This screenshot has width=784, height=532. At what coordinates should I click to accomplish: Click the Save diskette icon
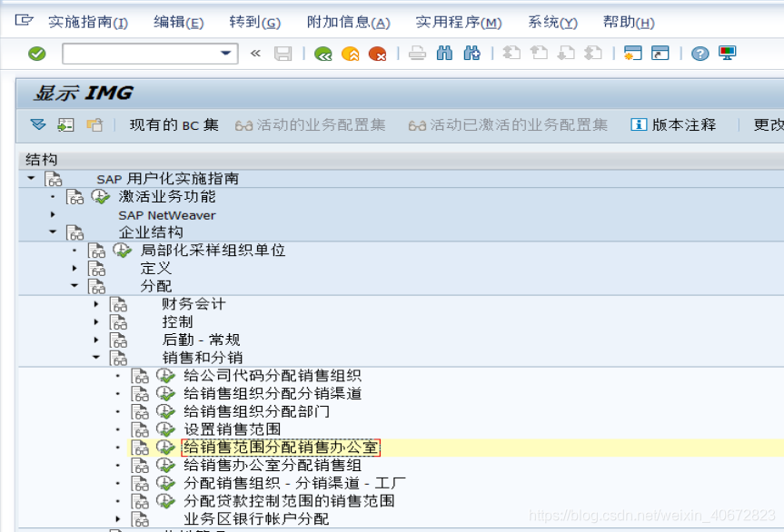tap(283, 54)
